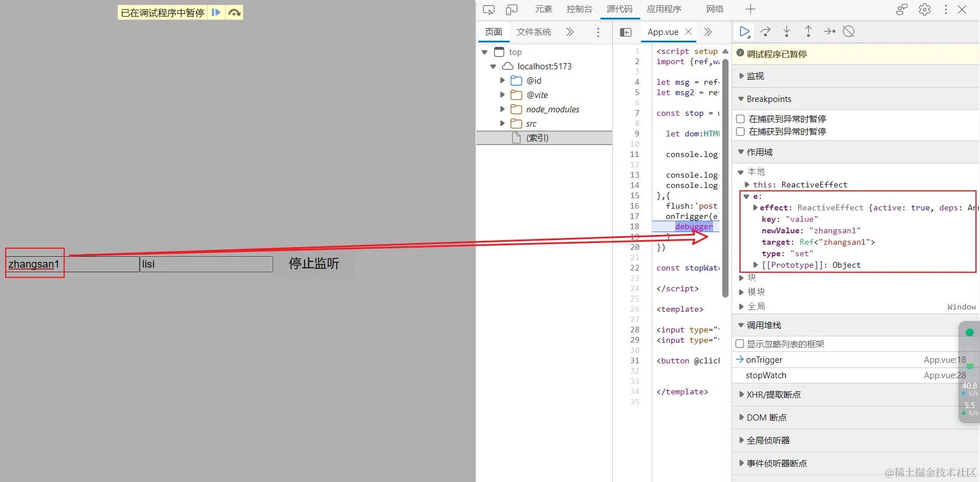Open 页面 navigator tab

493,32
